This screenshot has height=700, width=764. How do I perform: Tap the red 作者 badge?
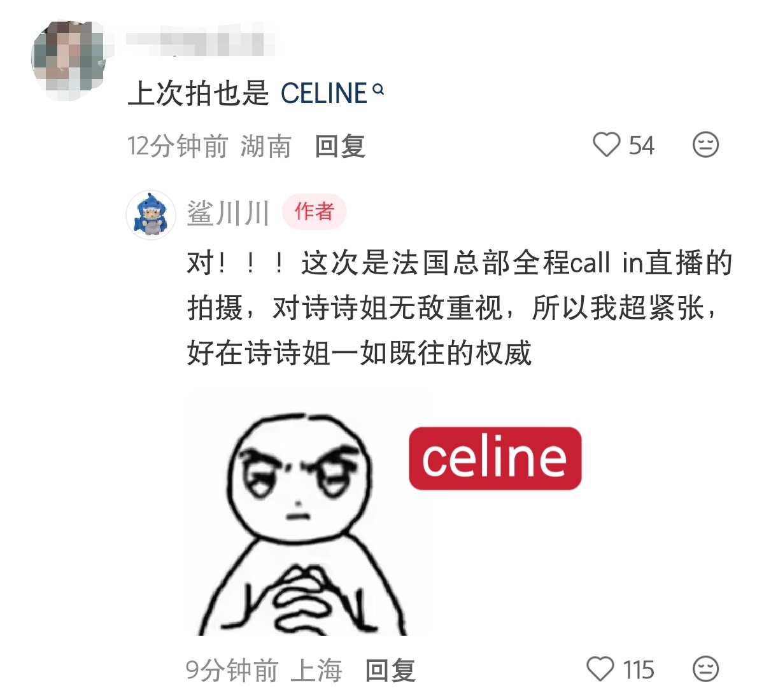coord(315,212)
